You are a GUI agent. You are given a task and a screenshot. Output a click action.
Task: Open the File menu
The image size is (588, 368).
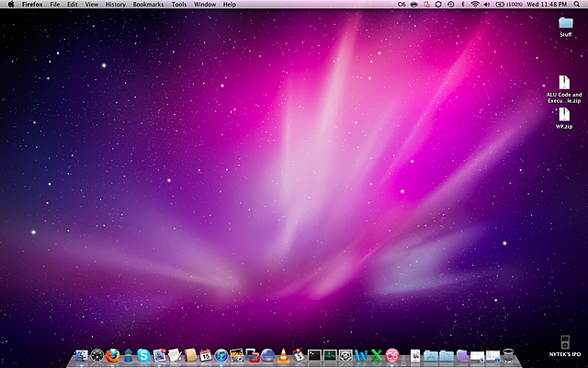click(55, 5)
